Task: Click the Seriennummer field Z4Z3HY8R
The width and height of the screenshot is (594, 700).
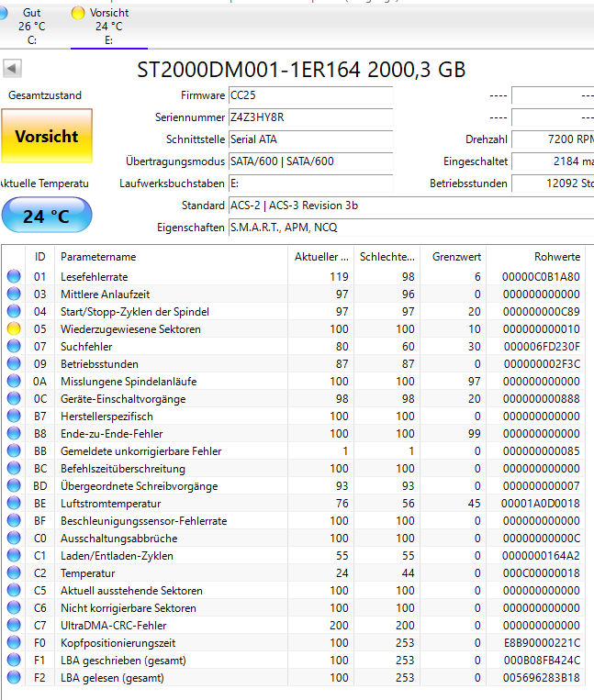Action: pos(311,117)
